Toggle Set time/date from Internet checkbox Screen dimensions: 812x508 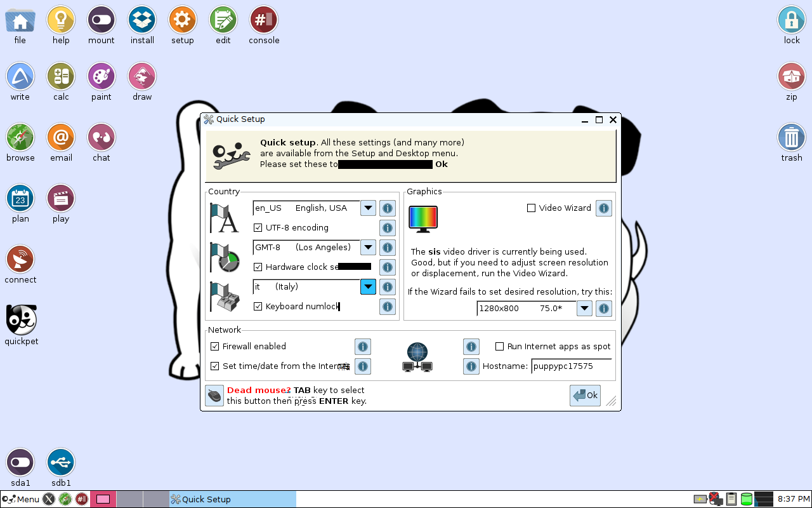point(214,366)
